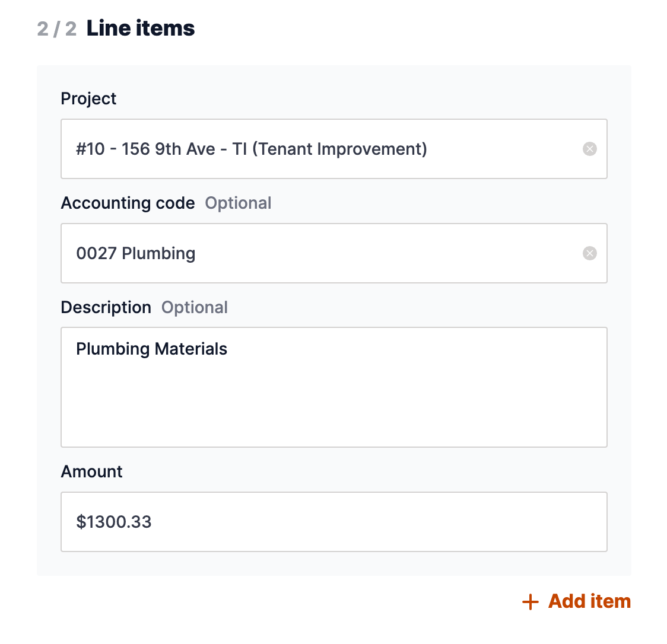The height and width of the screenshot is (644, 667).
Task: Focus the Description text area
Action: [x=334, y=387]
